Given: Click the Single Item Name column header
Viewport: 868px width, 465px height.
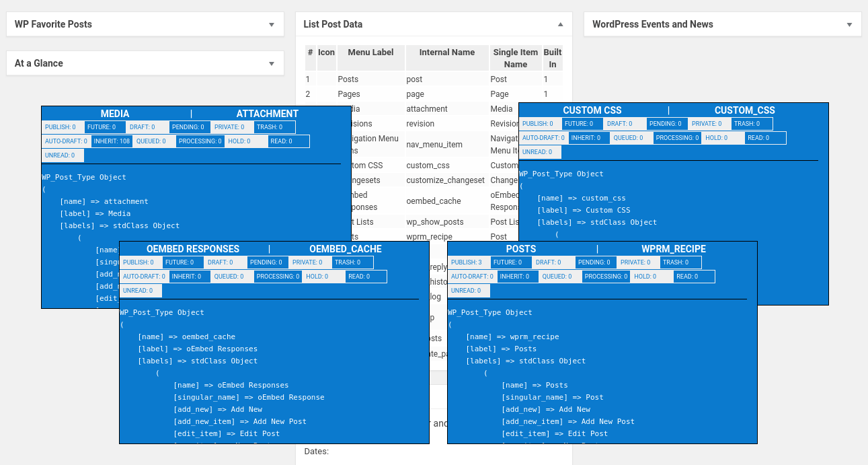Looking at the screenshot, I should pos(516,58).
